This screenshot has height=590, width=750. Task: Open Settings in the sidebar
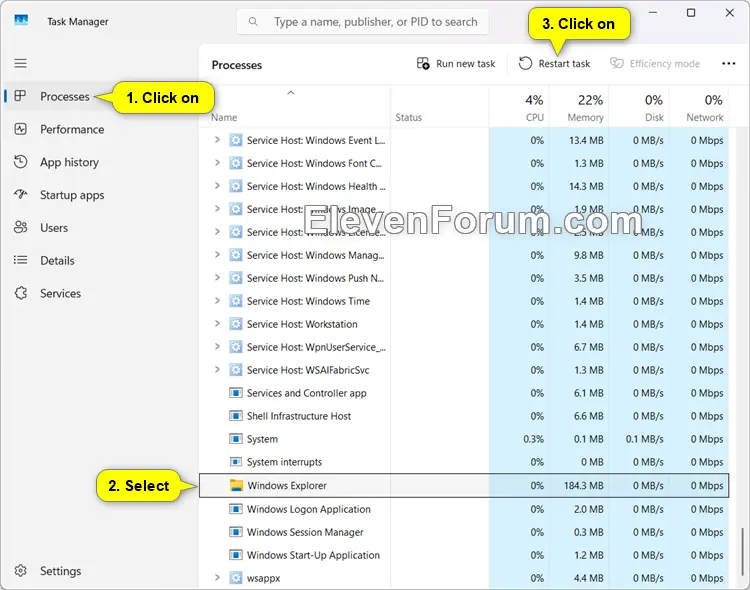coord(60,571)
